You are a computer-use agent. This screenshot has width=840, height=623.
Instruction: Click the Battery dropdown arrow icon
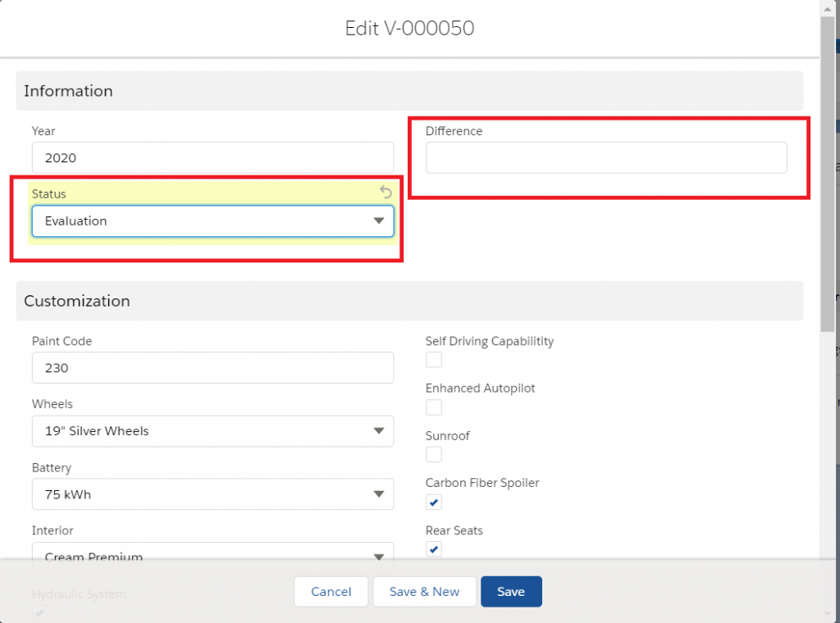(378, 494)
